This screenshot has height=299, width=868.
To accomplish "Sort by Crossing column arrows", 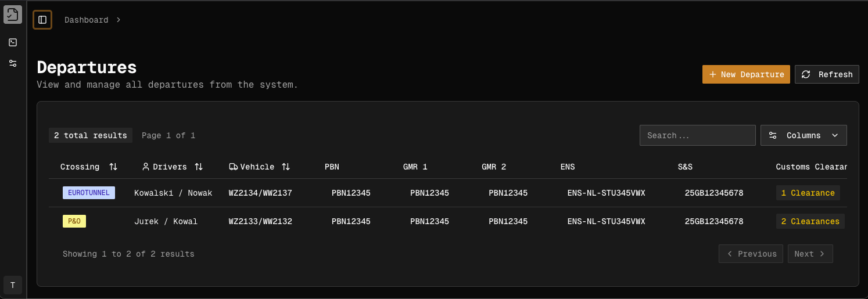I will click(113, 167).
